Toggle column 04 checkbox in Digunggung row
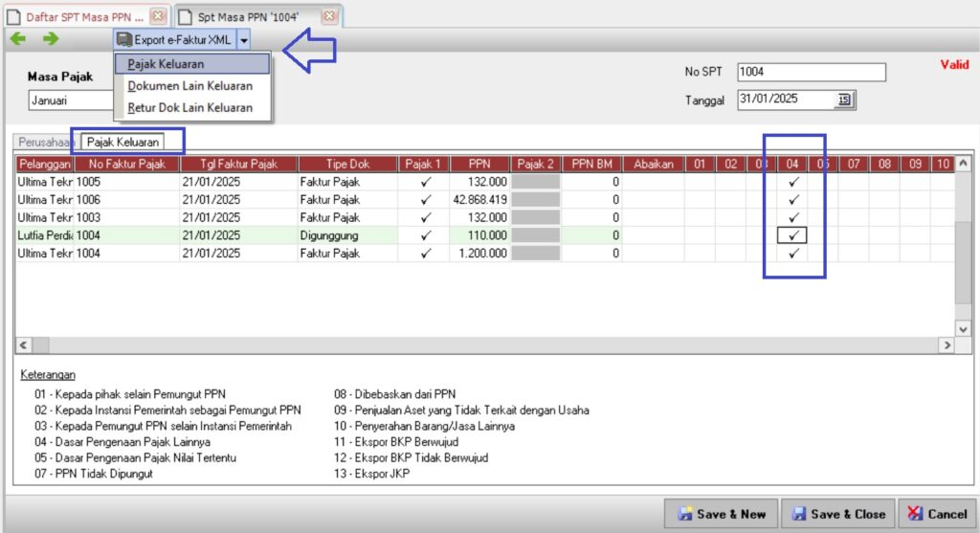 pos(792,235)
